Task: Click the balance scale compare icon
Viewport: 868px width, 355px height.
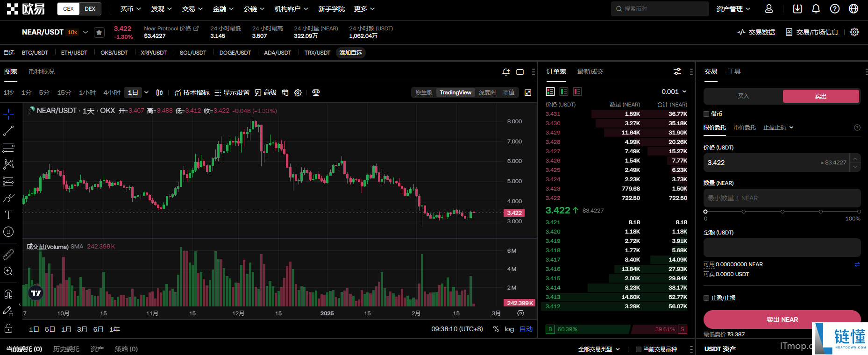Action: click(316, 92)
